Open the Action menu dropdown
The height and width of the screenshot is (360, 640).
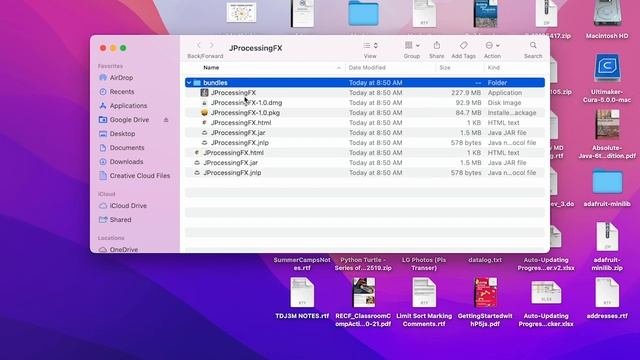[x=492, y=46]
